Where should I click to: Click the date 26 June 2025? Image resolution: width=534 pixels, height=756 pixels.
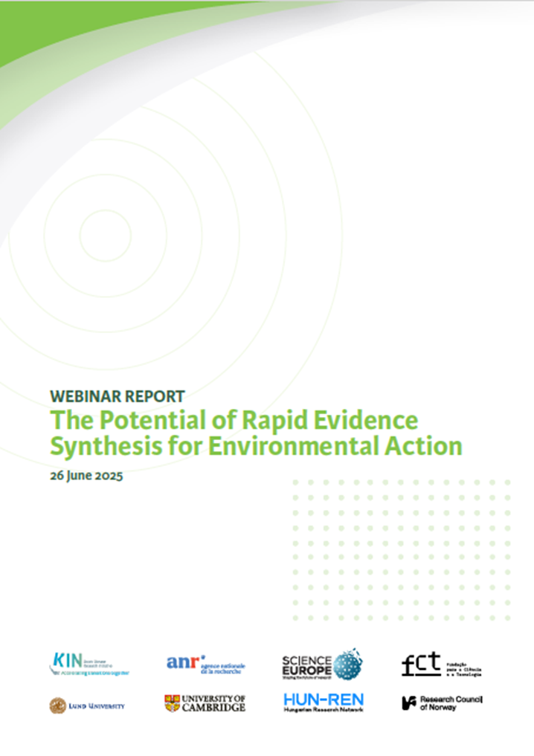[x=86, y=476]
